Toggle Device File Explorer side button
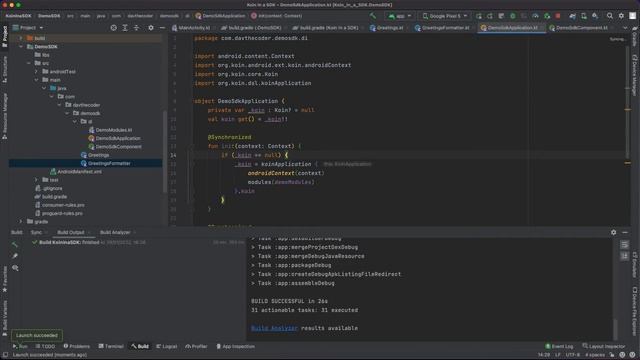This screenshot has width=640, height=360. [x=635, y=311]
